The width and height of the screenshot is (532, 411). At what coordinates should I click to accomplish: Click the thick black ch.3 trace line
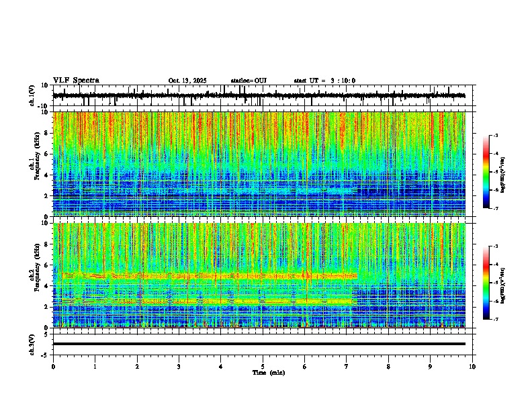259,344
